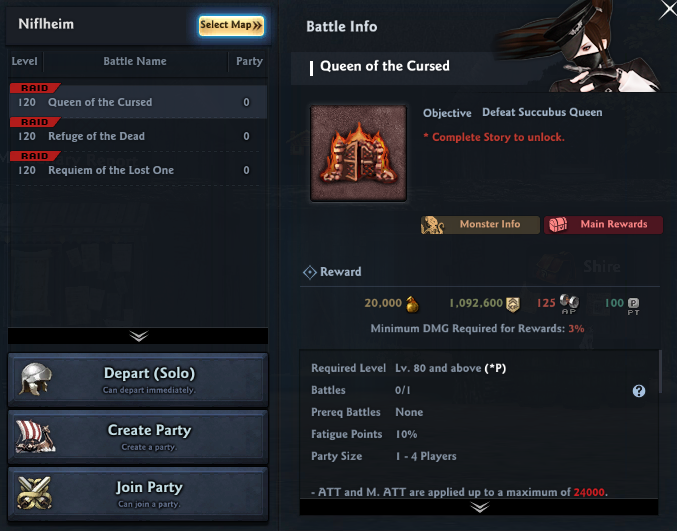The image size is (677, 531).
Task: Click the help question mark icon
Action: click(x=639, y=391)
